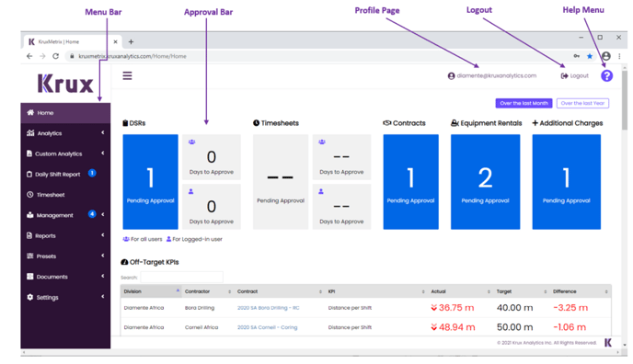Open the diamente@kruxanalytics.com profile link
The height and width of the screenshot is (364, 633).
[x=492, y=75]
